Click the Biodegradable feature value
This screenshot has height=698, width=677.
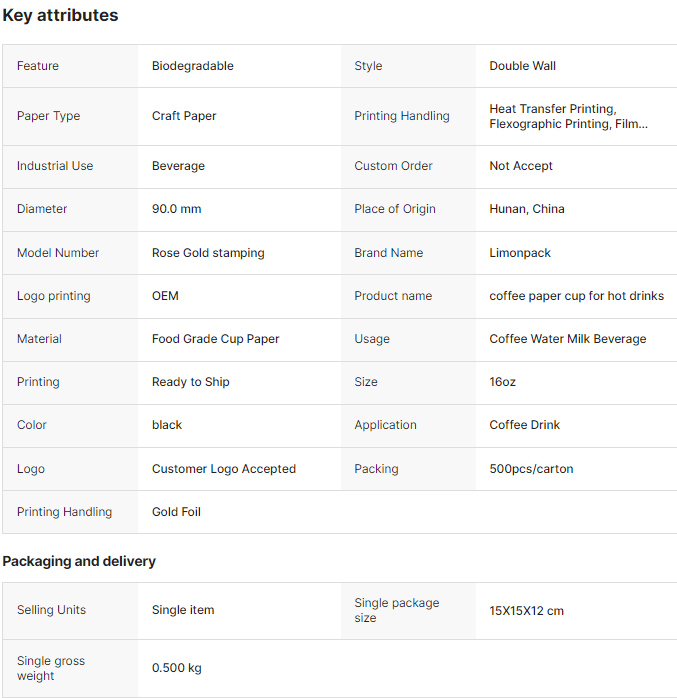click(193, 66)
